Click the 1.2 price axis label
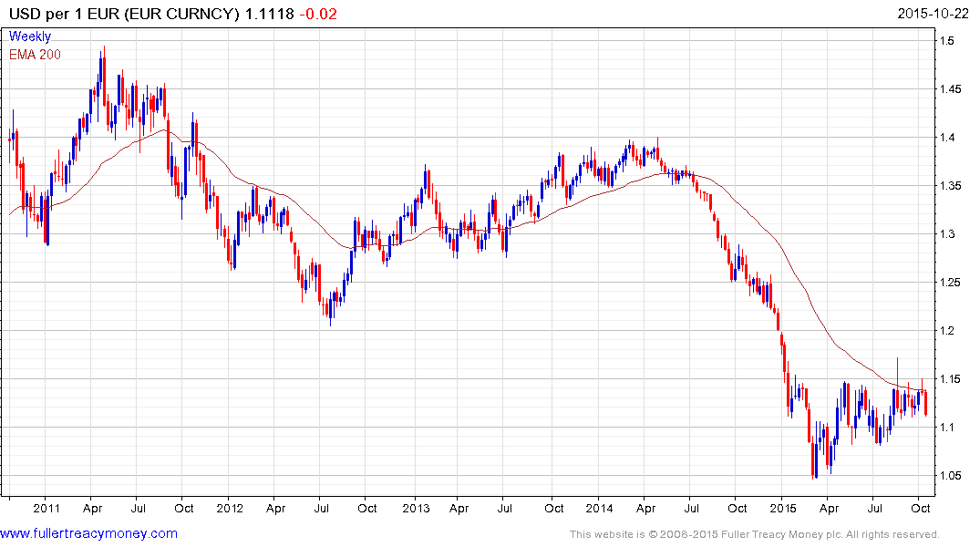Image resolution: width=980 pixels, height=547 pixels. pyautogui.click(x=947, y=331)
